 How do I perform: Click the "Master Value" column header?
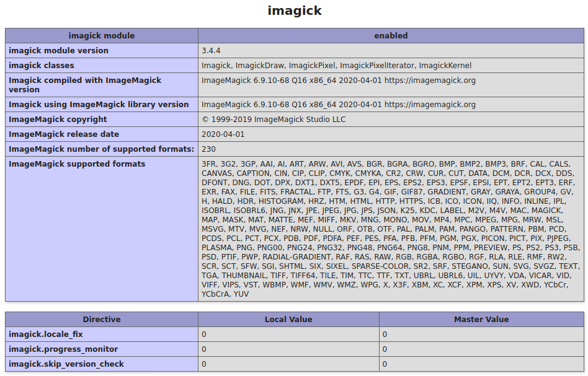click(x=481, y=320)
